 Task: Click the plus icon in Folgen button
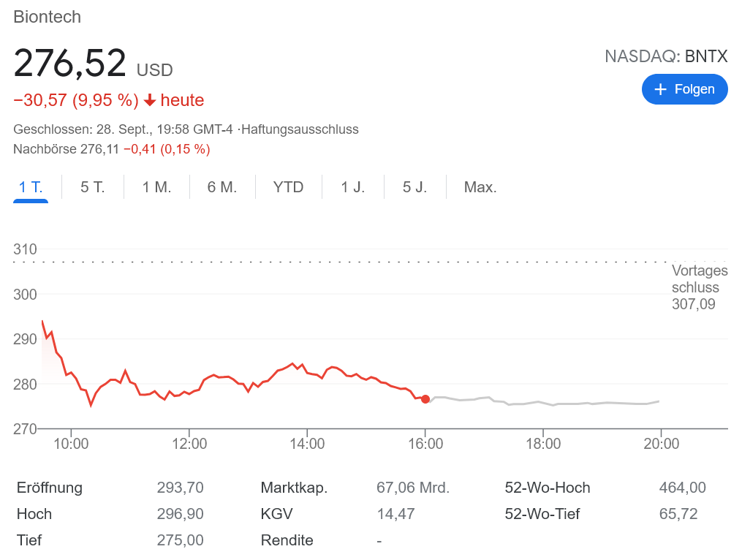661,89
